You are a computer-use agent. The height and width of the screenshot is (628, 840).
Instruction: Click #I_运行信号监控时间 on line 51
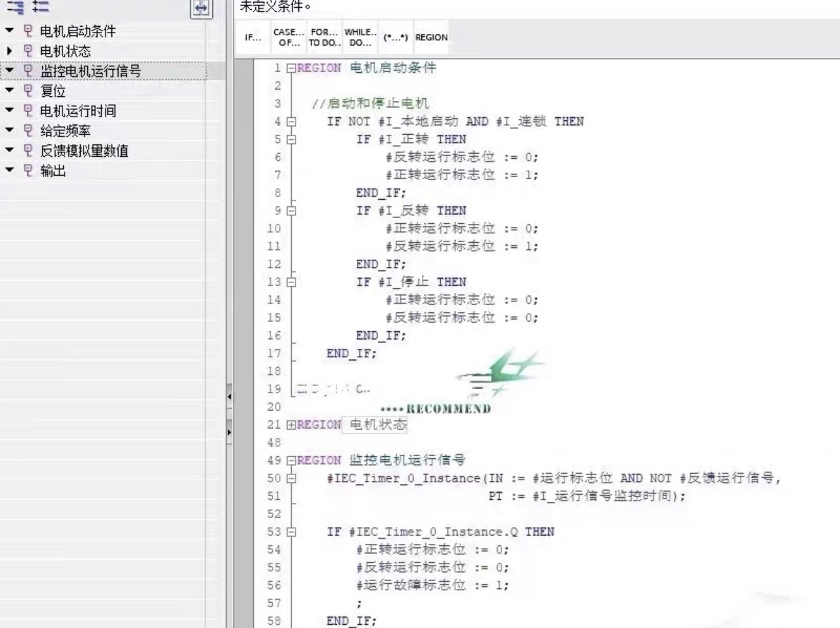(602, 496)
